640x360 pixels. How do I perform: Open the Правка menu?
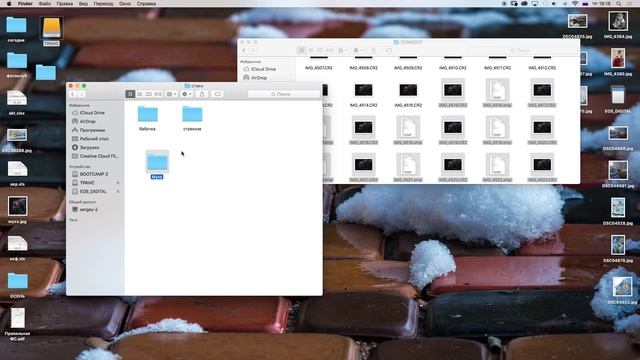(x=64, y=4)
